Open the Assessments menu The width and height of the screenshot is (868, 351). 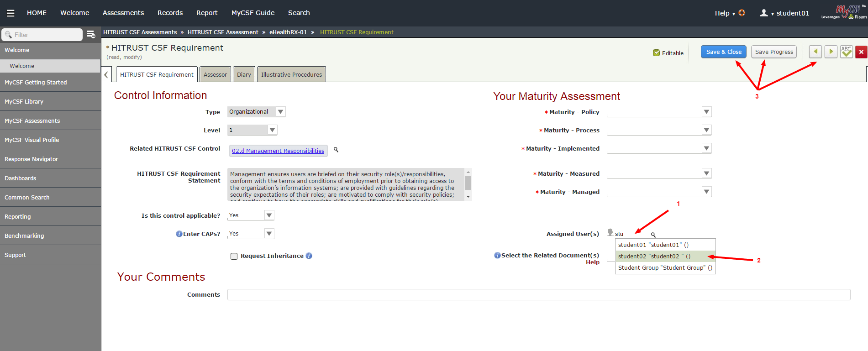[123, 13]
